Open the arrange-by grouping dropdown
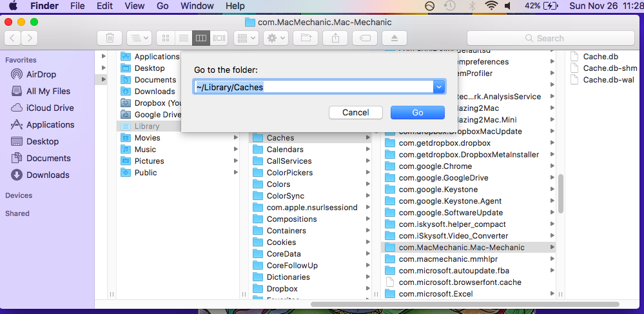This screenshot has width=644, height=314. [x=246, y=38]
